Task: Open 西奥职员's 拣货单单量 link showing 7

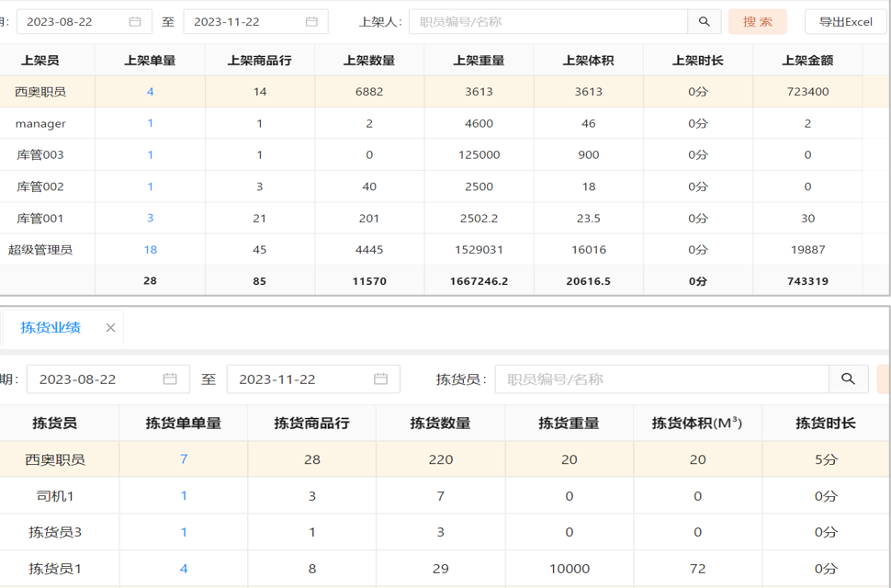Action: click(184, 458)
